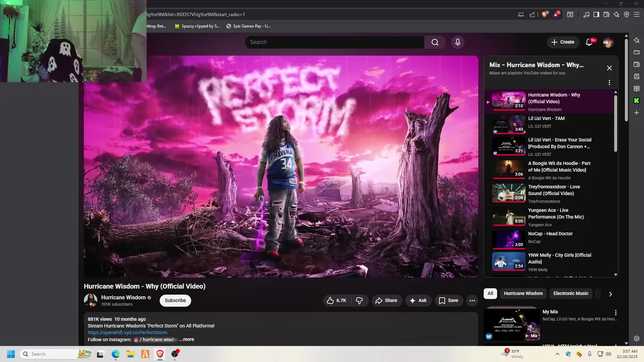Open Leo AI sparkle icon in toolbar
Viewport: 644px width, 362px height.
point(616,15)
